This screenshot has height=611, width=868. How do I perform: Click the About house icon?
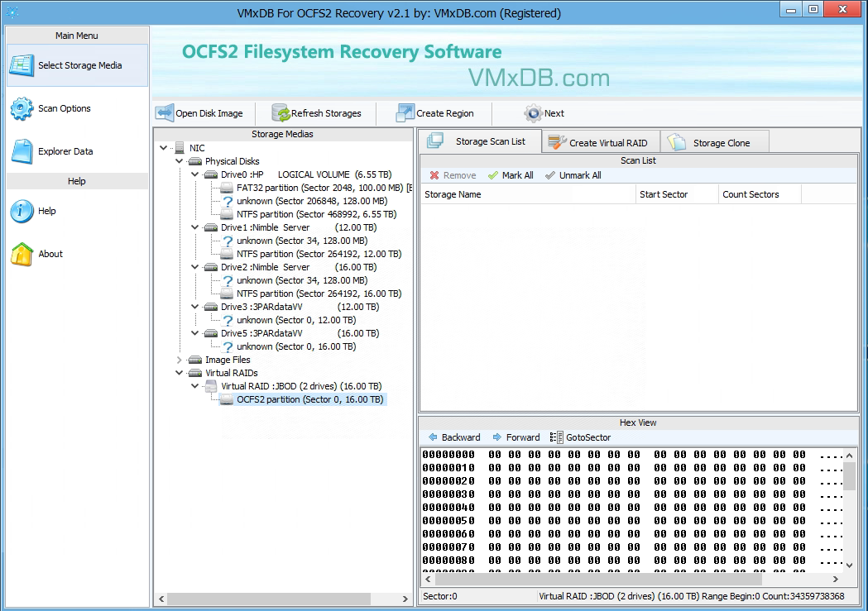click(22, 255)
